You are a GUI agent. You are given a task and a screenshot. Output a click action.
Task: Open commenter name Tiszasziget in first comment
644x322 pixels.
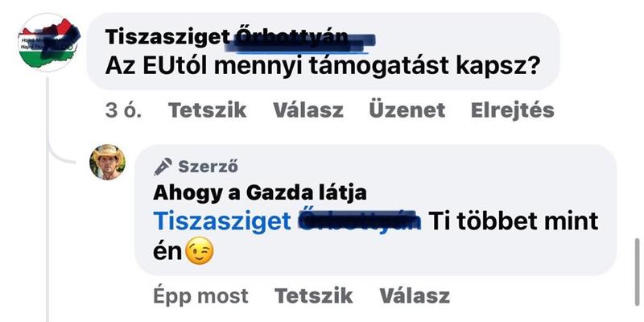(167, 38)
